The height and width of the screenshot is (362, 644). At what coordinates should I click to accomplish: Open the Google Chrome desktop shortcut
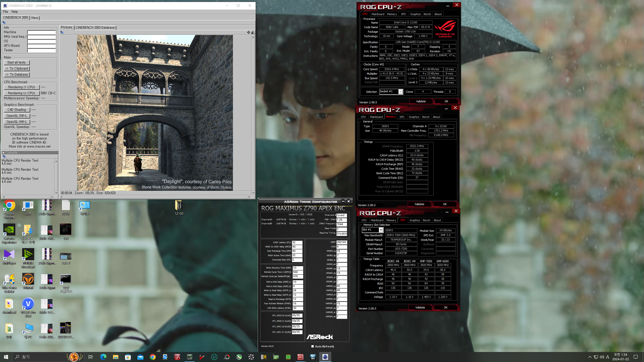click(9, 209)
